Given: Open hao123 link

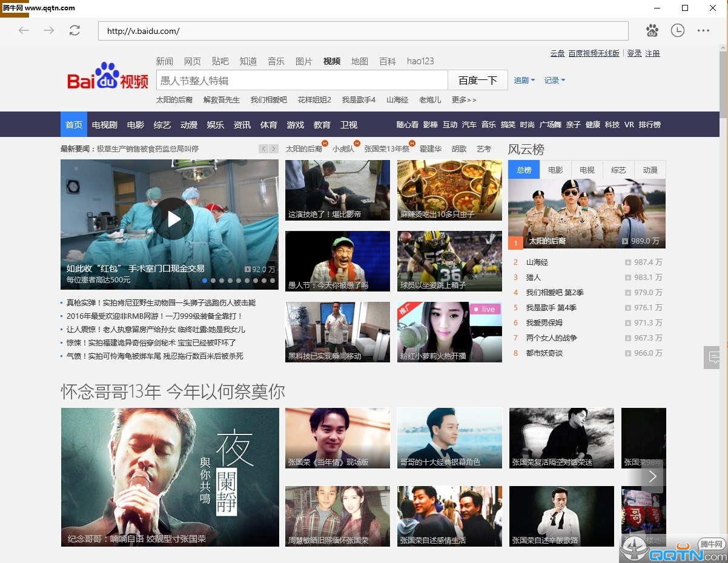Looking at the screenshot, I should pos(420,61).
